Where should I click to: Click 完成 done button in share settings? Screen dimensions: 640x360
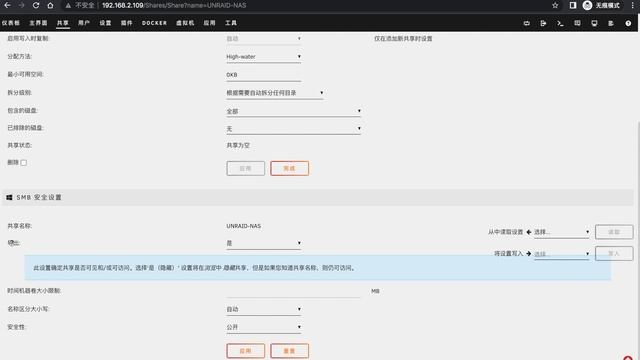(289, 169)
